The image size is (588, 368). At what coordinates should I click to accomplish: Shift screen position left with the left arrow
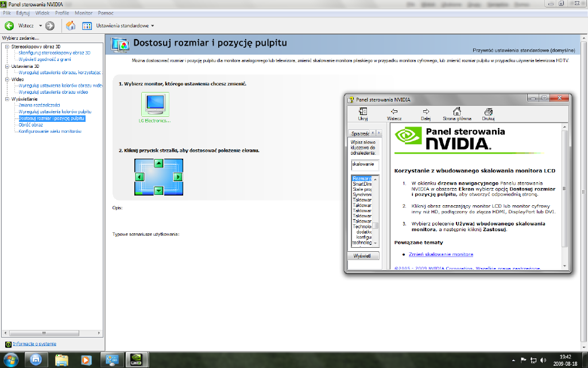click(140, 177)
